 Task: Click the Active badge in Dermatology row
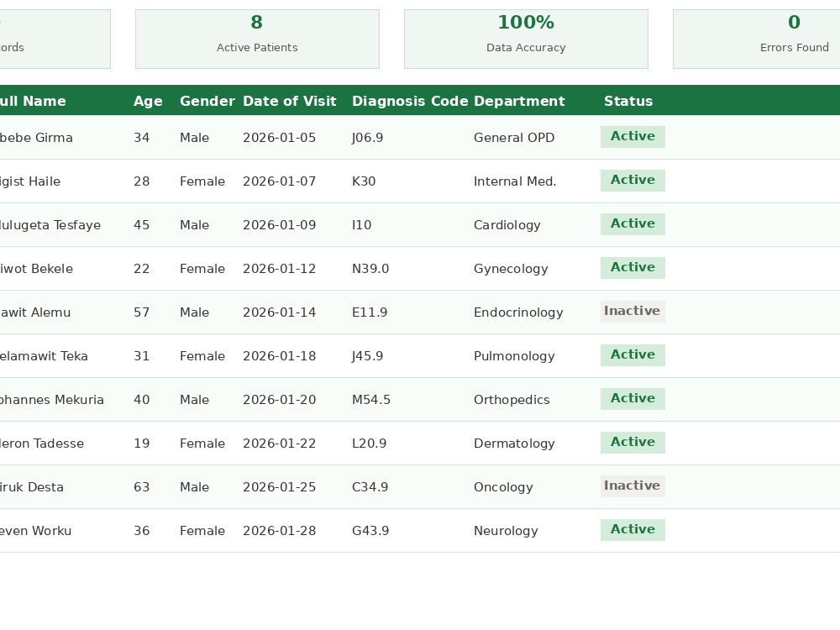633,443
